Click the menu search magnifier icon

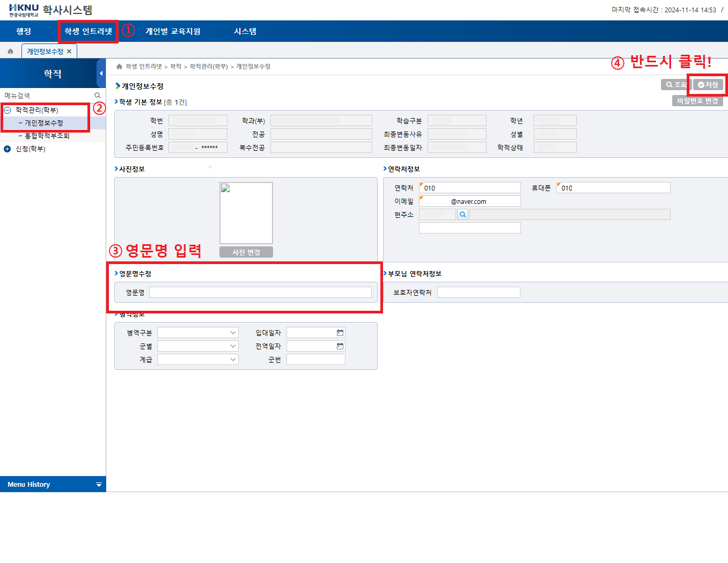click(98, 96)
